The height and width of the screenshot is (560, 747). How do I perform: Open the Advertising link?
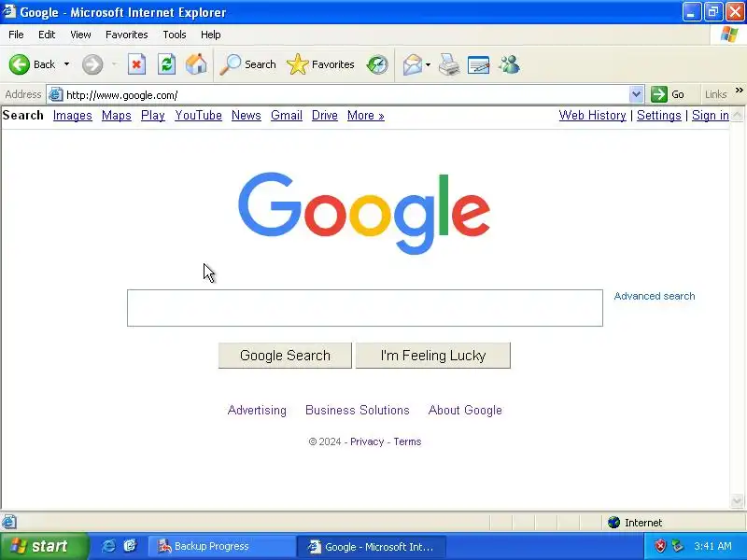(257, 410)
